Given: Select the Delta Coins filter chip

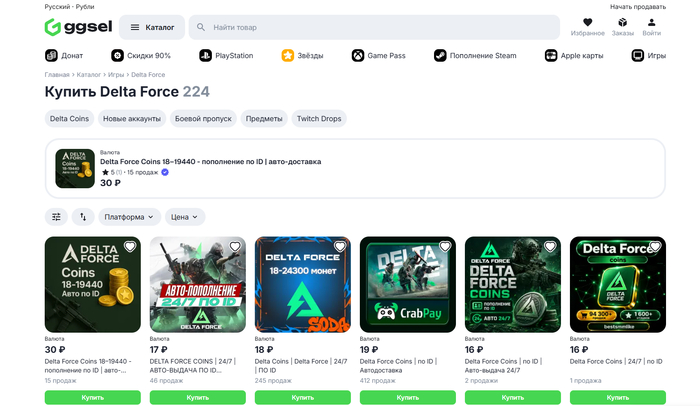Looking at the screenshot, I should tap(69, 119).
